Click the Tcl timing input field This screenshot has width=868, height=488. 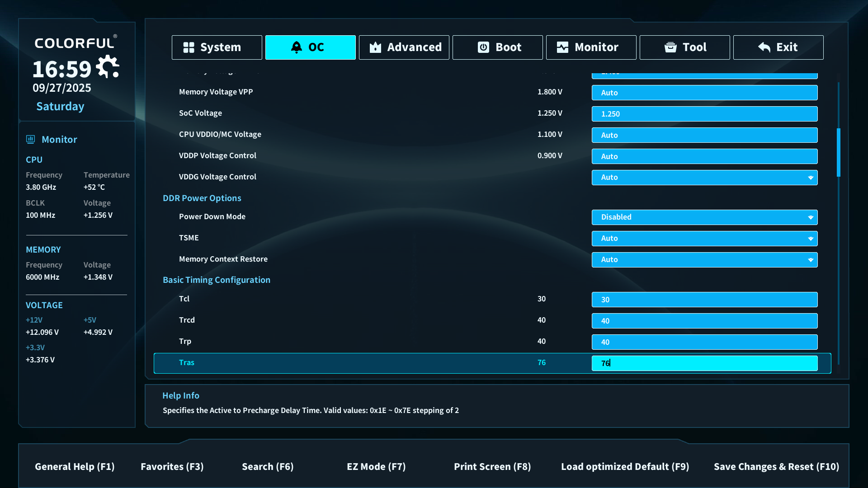(705, 300)
